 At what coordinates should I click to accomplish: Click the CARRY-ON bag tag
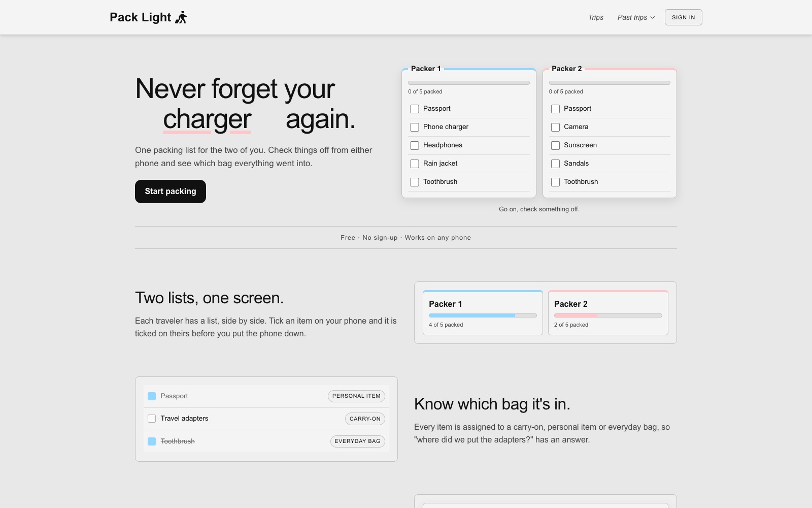[x=365, y=419]
